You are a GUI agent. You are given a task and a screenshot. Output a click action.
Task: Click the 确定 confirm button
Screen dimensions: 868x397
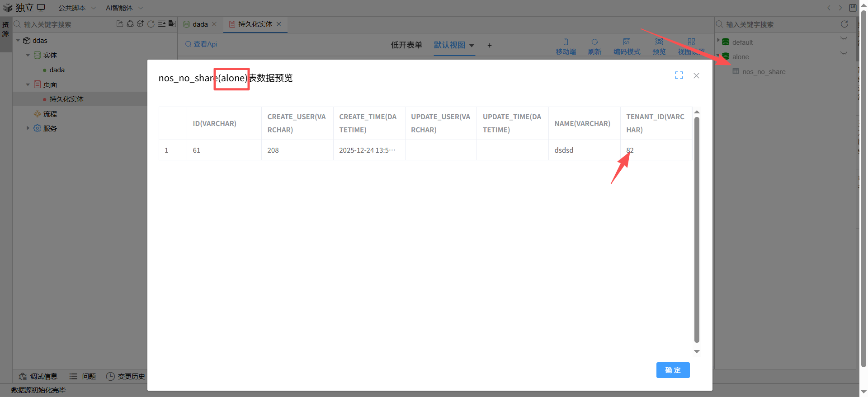point(672,370)
